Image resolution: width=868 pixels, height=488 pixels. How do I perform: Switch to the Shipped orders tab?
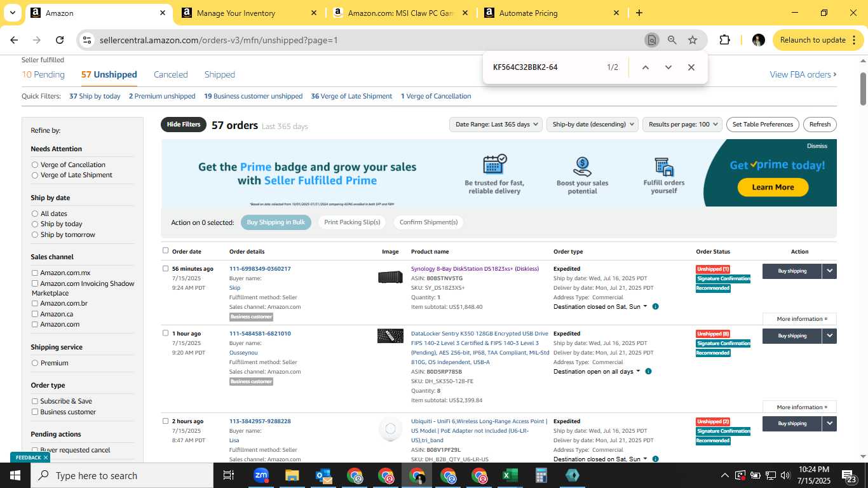click(x=220, y=74)
